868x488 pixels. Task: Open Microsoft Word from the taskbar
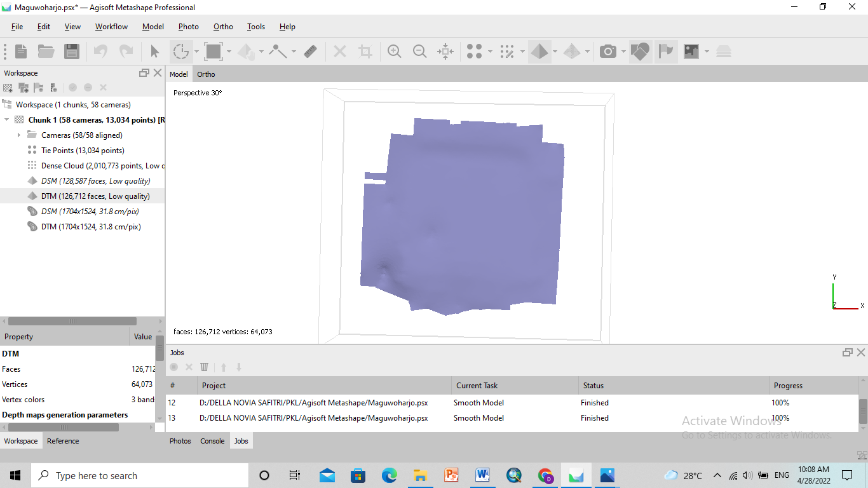[482, 475]
